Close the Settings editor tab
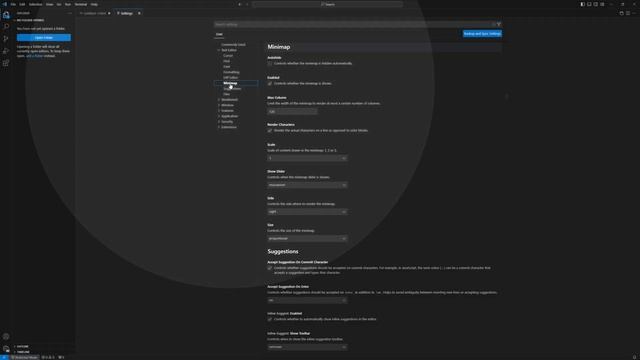This screenshot has height=360, width=640. (139, 13)
